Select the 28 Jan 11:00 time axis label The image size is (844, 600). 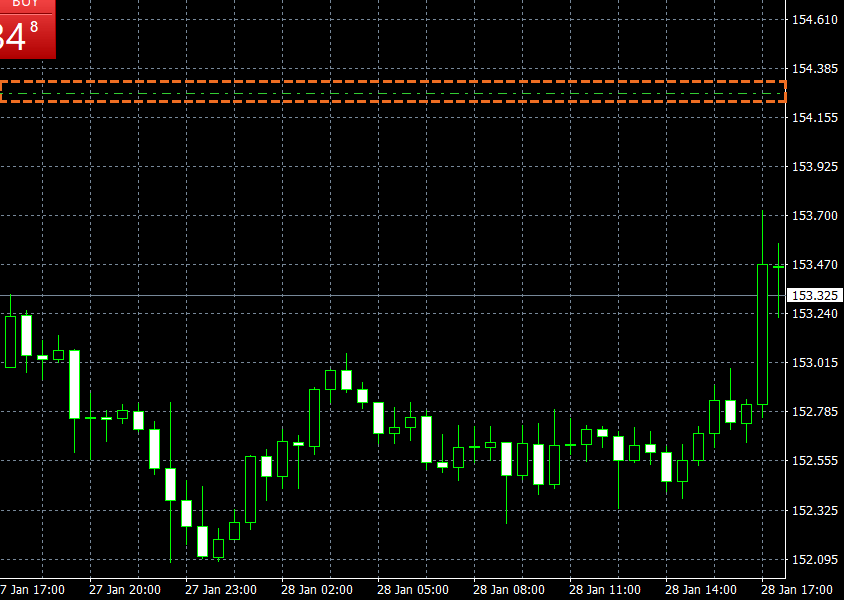[x=605, y=589]
